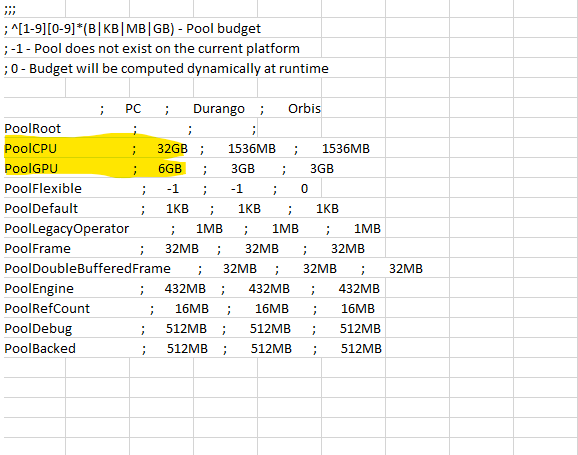Click the PoolDoubleBufferedFrame row
The height and width of the screenshot is (455, 578).
click(213, 268)
